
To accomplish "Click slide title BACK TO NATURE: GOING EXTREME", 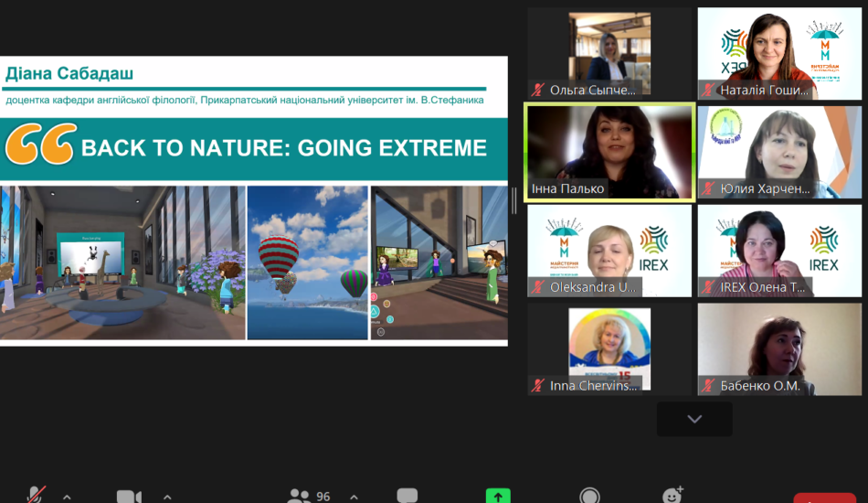I will (x=284, y=148).
